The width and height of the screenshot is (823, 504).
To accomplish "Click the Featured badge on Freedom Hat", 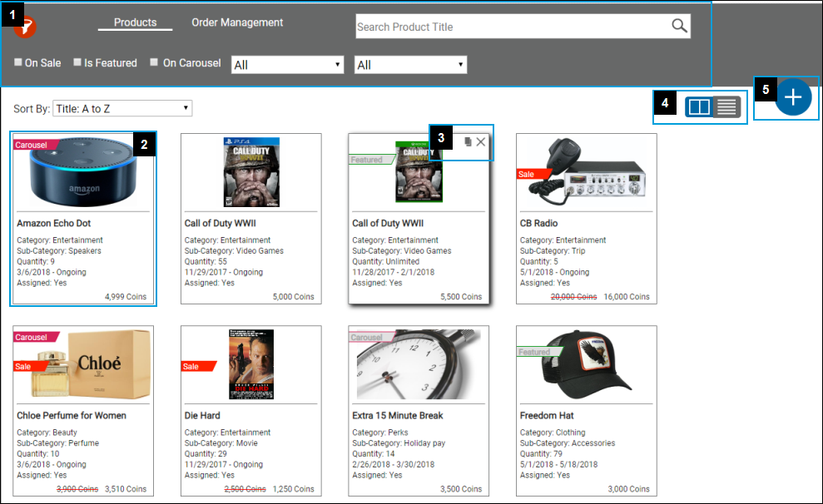I will coord(538,352).
